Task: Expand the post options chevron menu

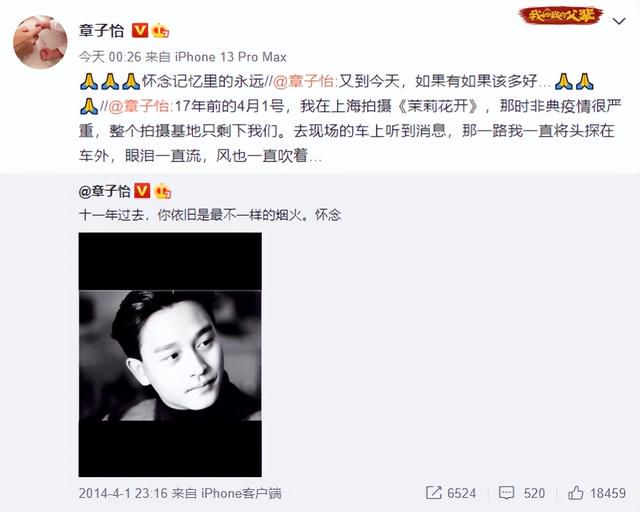Action: pos(619,21)
